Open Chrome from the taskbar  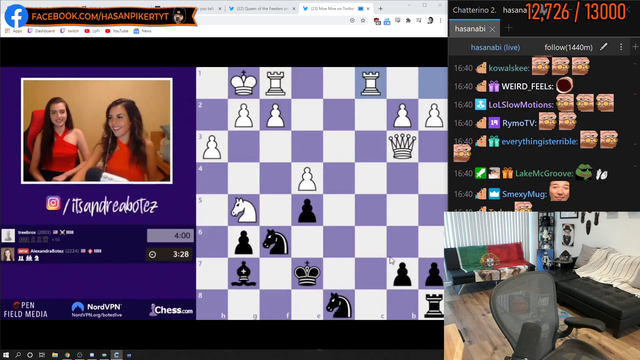pos(67,355)
